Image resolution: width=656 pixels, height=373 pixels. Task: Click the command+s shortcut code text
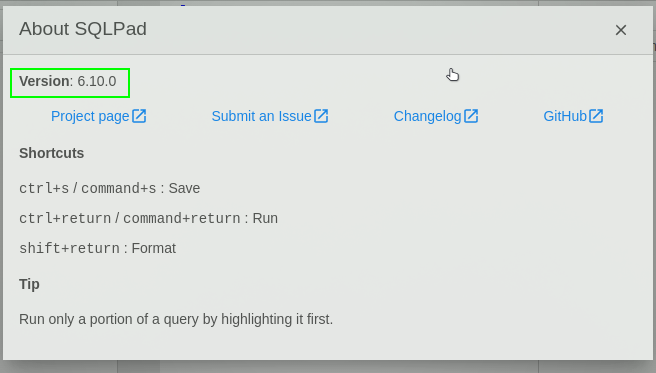tap(118, 188)
